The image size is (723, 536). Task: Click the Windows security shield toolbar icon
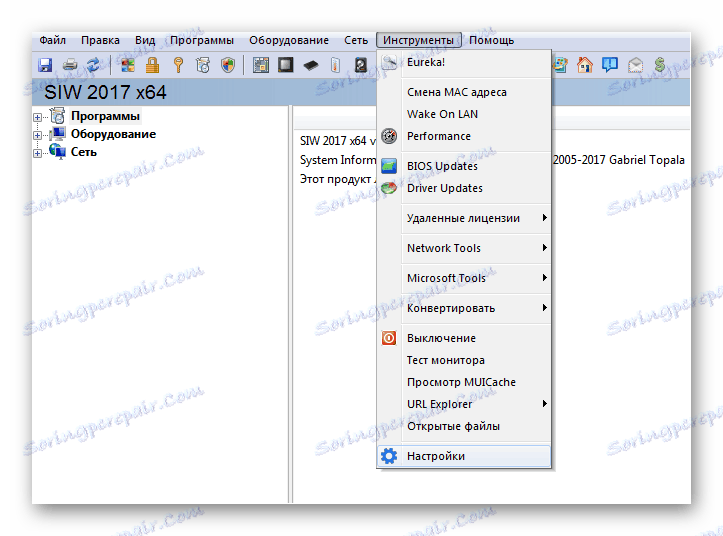(228, 65)
